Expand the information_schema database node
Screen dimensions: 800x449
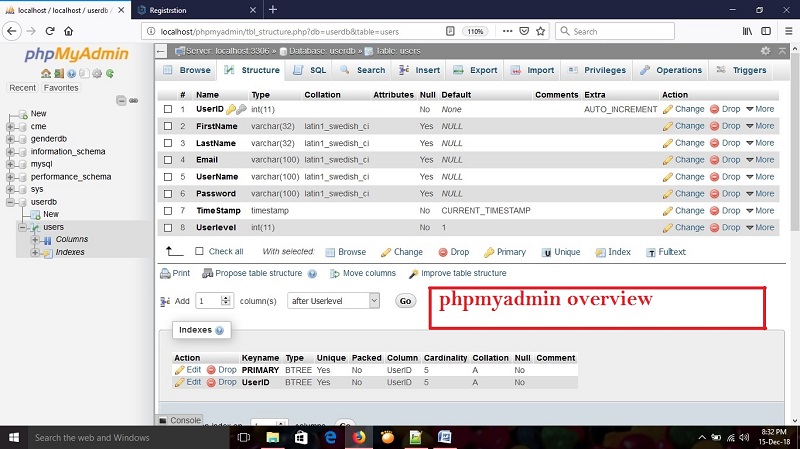click(10, 152)
